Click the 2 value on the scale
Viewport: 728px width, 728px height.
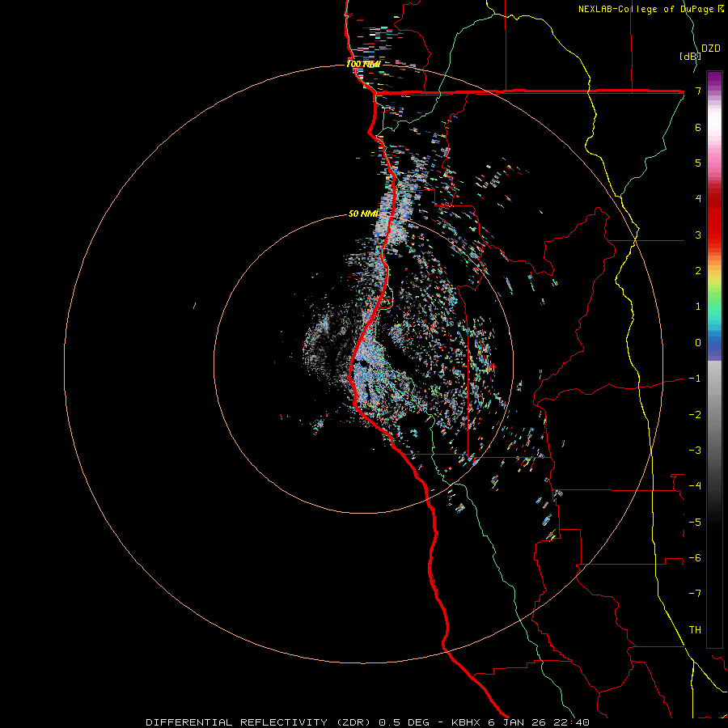click(698, 271)
